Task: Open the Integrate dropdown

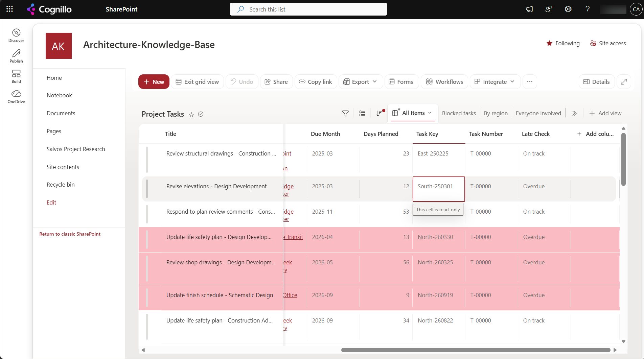Action: click(x=495, y=81)
